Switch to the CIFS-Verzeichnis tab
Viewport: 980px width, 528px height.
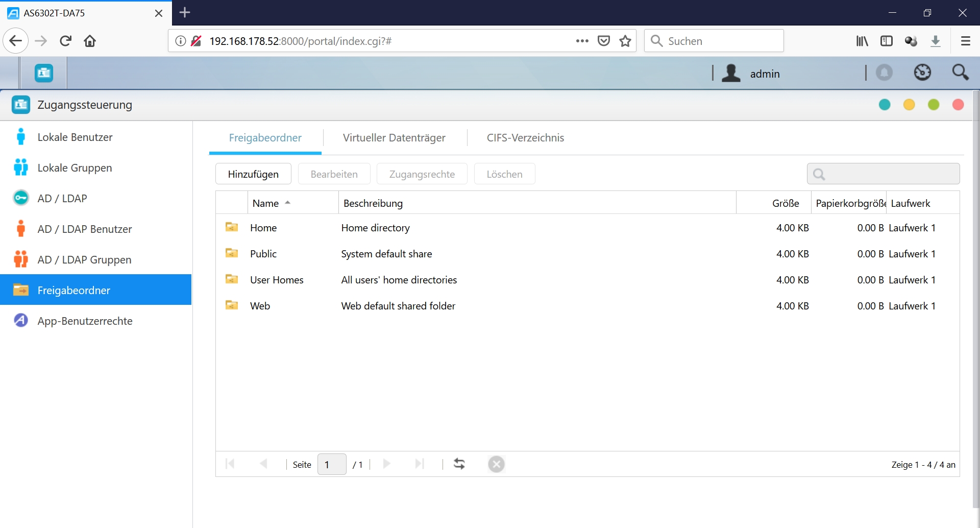(525, 138)
